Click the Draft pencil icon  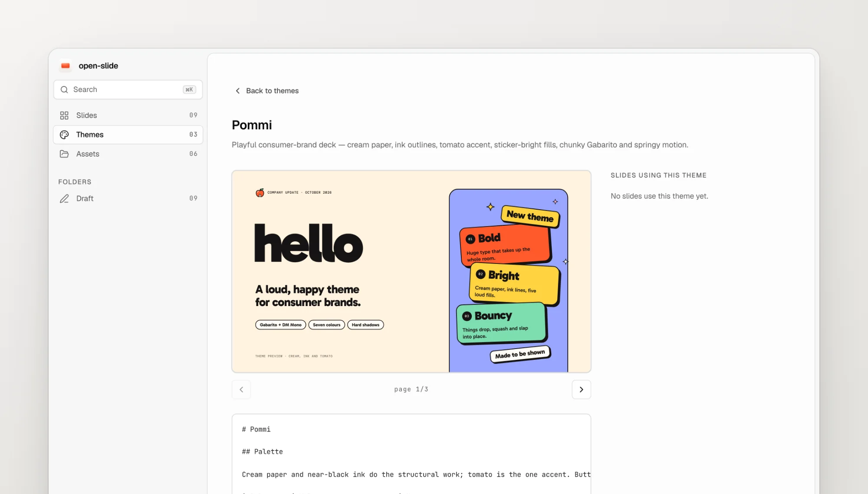tap(64, 198)
